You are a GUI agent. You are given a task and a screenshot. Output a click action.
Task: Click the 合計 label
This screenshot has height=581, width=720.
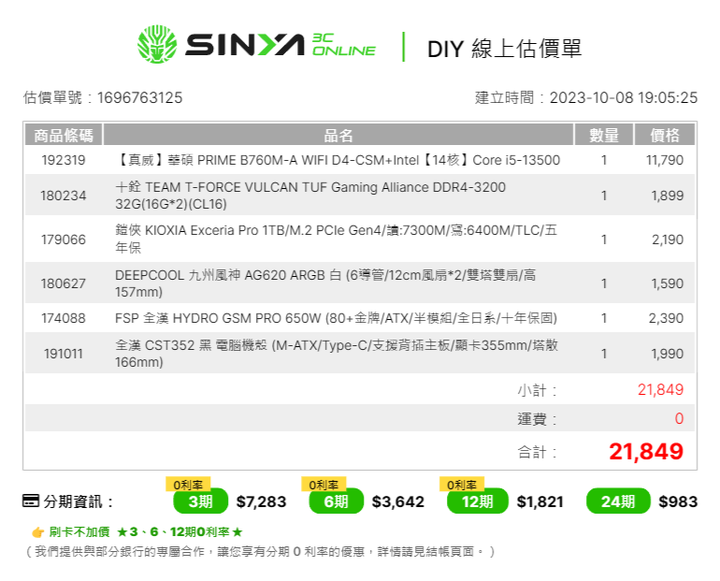point(537,452)
